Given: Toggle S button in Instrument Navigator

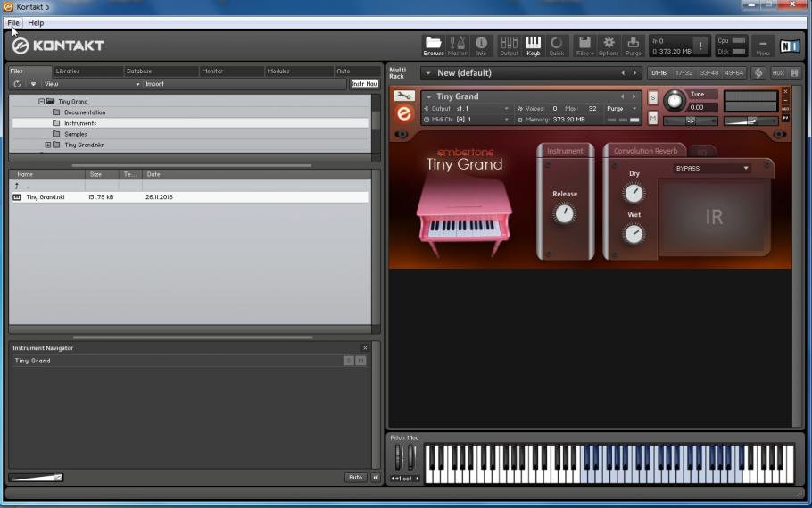Looking at the screenshot, I should click(x=349, y=361).
